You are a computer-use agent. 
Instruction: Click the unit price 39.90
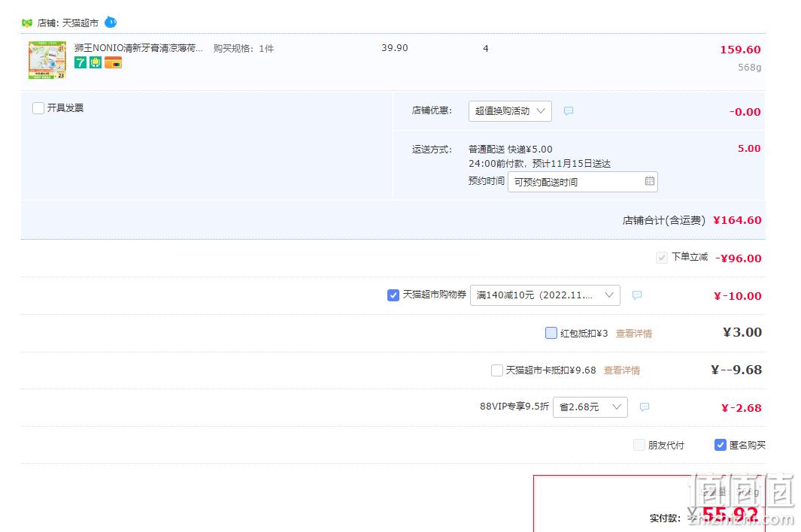[x=394, y=48]
